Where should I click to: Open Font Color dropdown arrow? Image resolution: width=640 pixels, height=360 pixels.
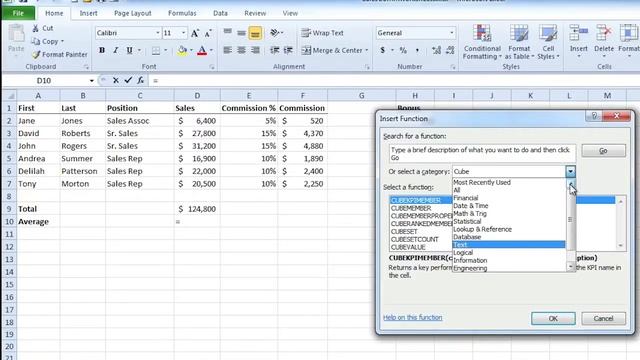pos(211,50)
